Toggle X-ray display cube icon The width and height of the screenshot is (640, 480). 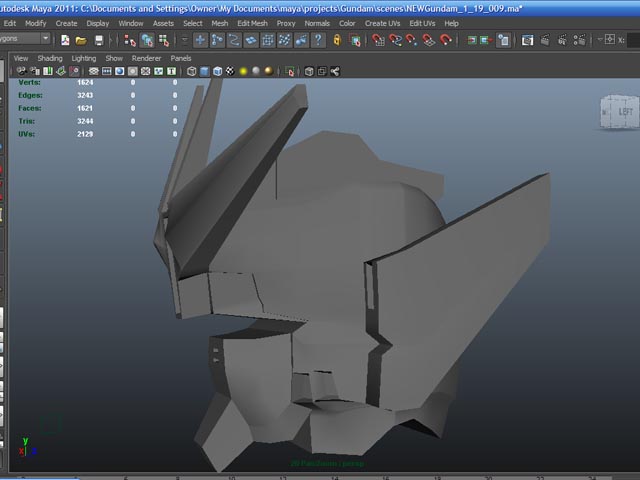[309, 71]
